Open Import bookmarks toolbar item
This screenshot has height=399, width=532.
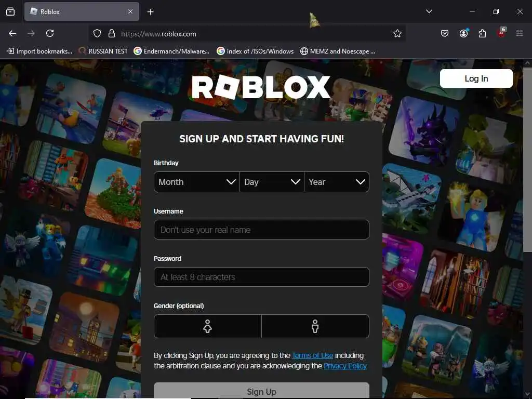pos(39,51)
